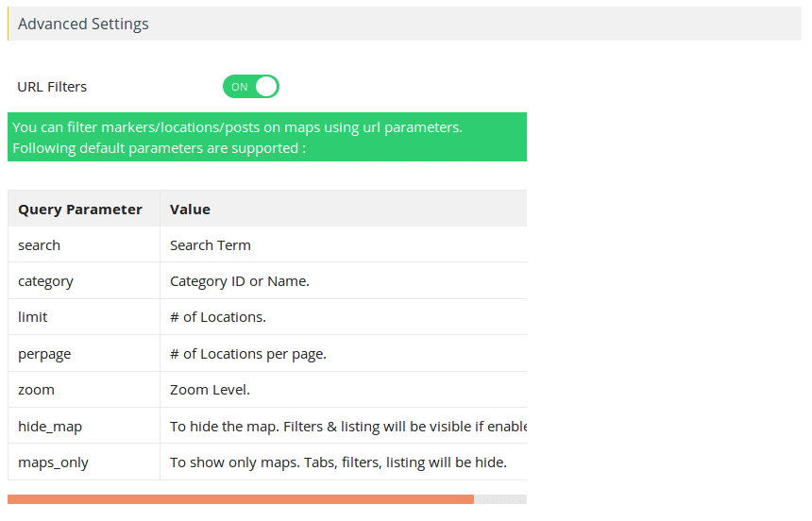Select the category parameter cell
Image resolution: width=812 pixels, height=521 pixels.
click(x=84, y=281)
